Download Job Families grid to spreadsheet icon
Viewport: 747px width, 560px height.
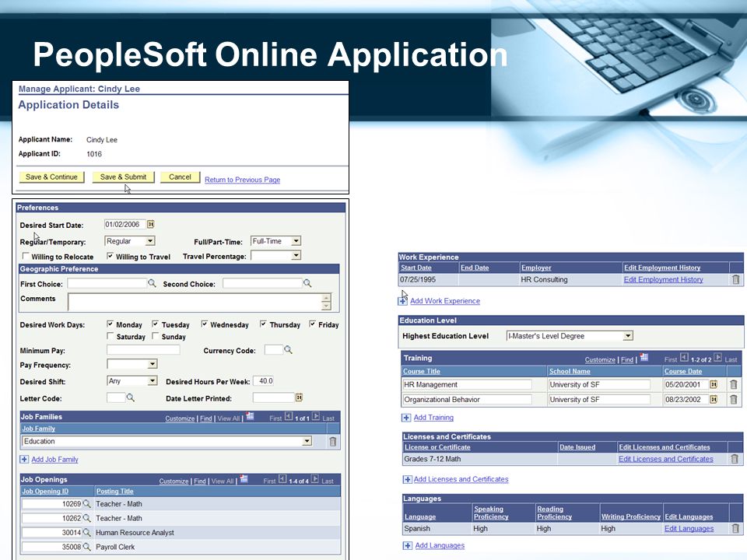(250, 417)
